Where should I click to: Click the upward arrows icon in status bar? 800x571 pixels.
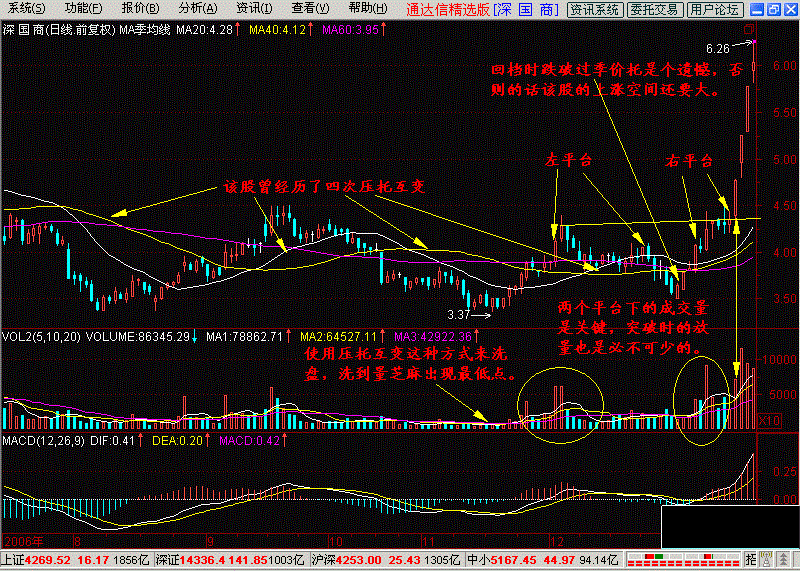coord(782,559)
